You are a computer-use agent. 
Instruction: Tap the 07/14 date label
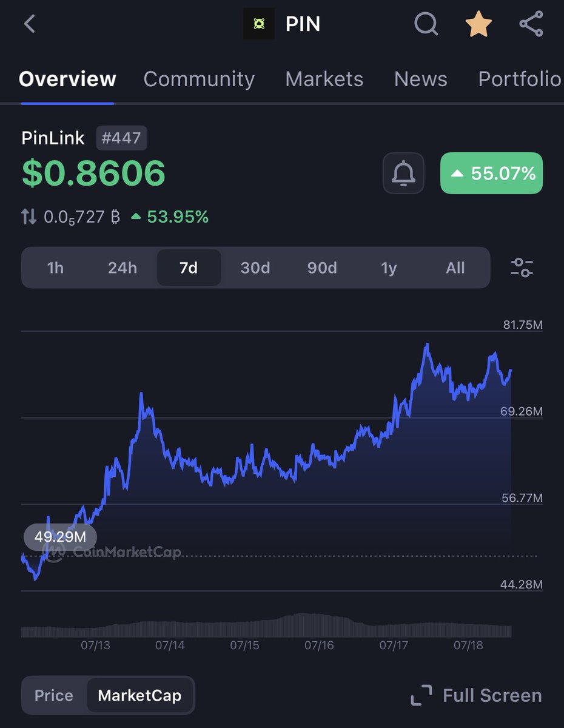click(170, 645)
